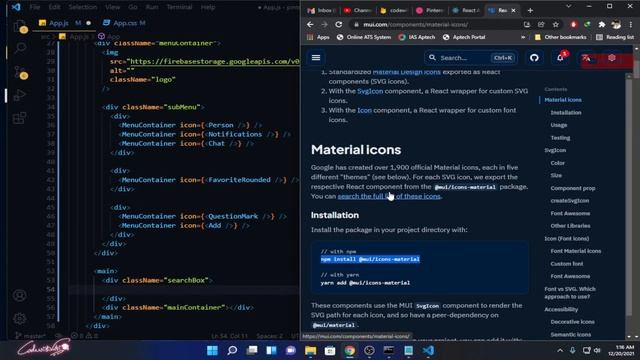This screenshot has height=360, width=640.
Task: Follow the SvgIcon link in the list
Action: tap(370, 91)
